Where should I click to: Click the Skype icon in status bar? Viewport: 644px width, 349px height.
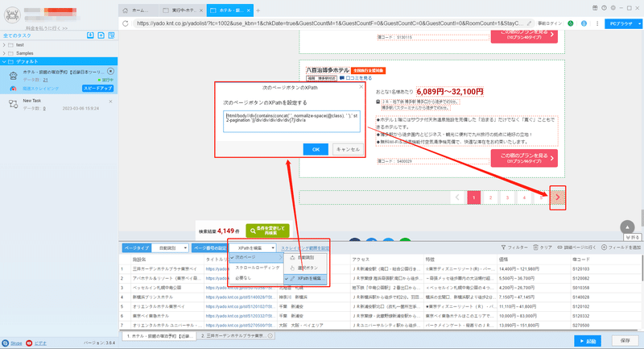[6, 343]
